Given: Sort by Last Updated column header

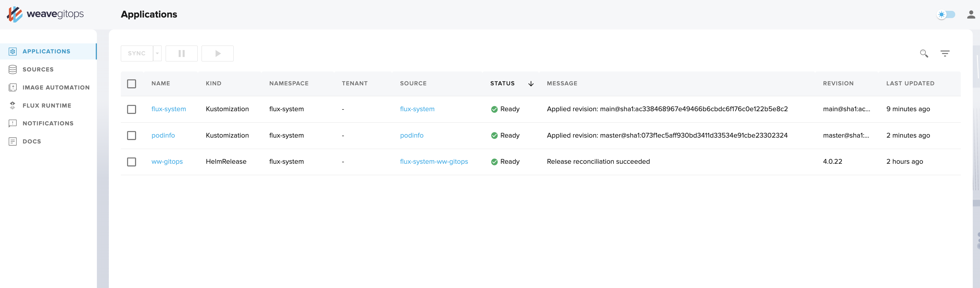Looking at the screenshot, I should (910, 83).
